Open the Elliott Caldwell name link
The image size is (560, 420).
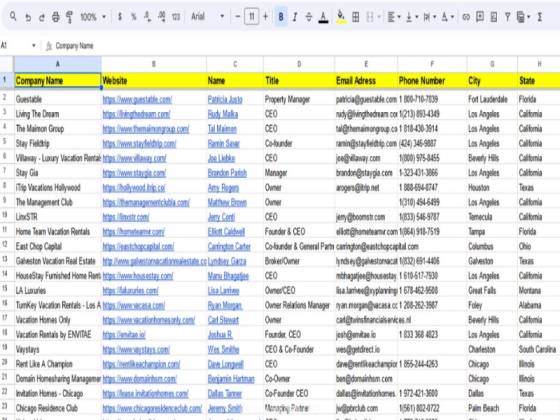[x=226, y=232]
